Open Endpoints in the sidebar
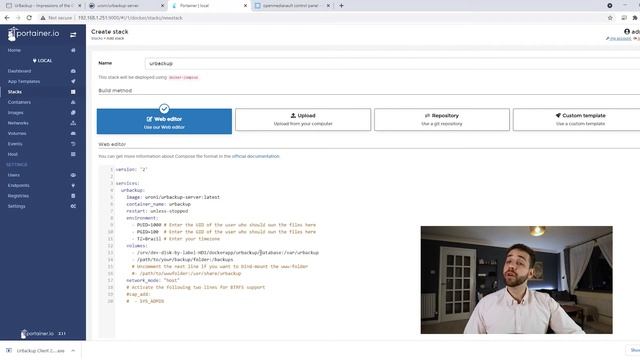This screenshot has height=360, width=640. (18, 186)
